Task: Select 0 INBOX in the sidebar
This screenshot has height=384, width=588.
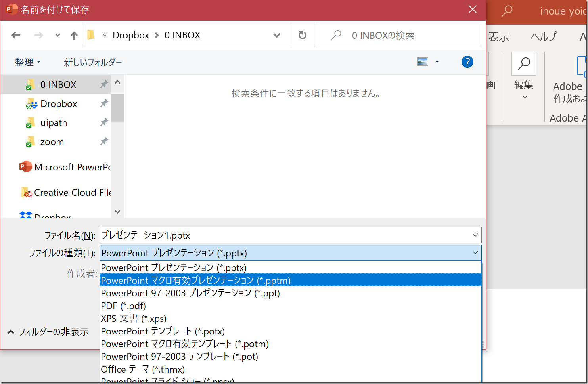Action: pyautogui.click(x=56, y=84)
